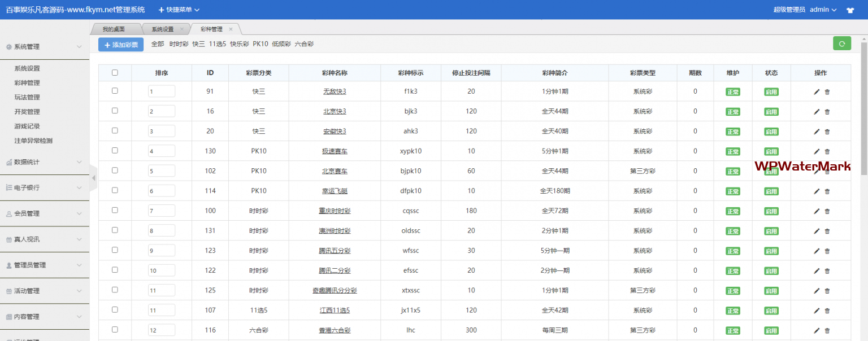This screenshot has height=341, width=868.
Task: Filter lotteries by 六合彩
Action: click(x=304, y=44)
